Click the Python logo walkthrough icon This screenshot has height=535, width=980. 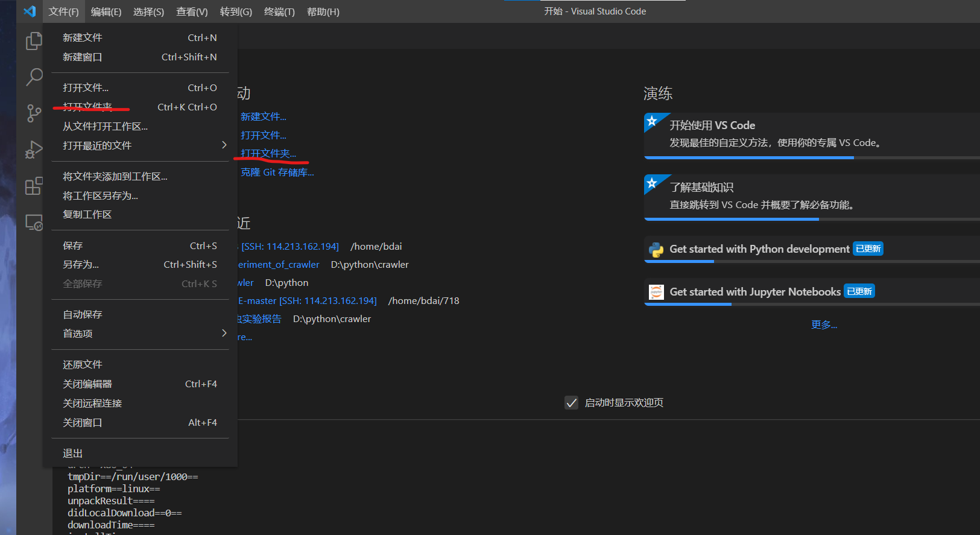[x=656, y=250]
